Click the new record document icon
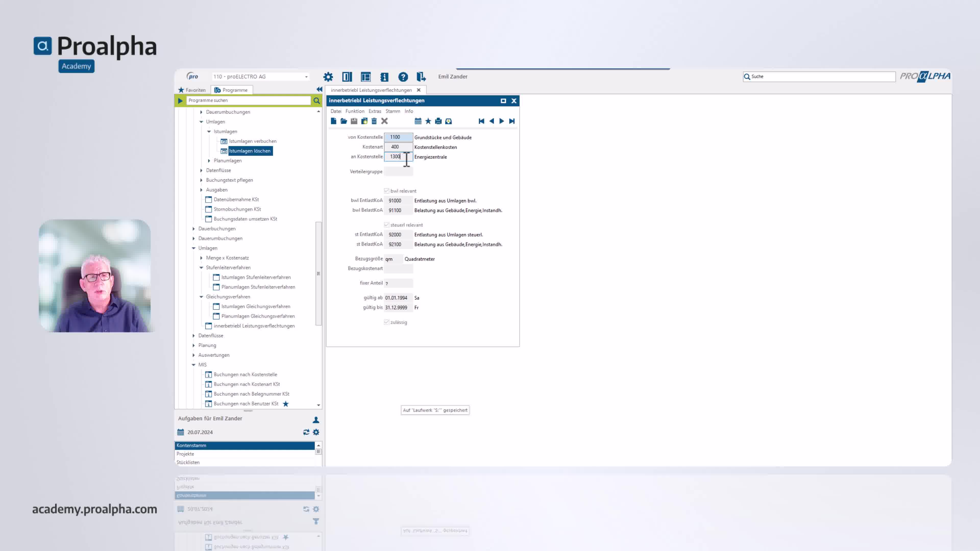Image resolution: width=980 pixels, height=551 pixels. [x=334, y=121]
